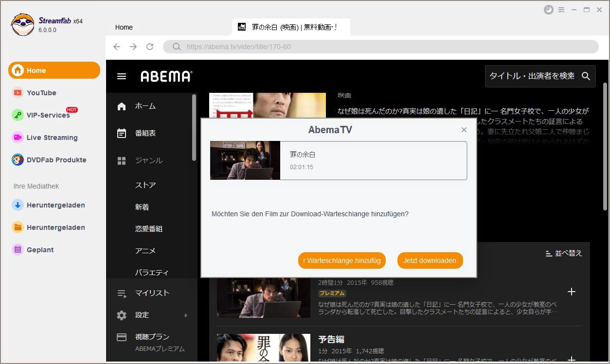
Task: Add the film to the Warteschlange queue
Action: coord(342,260)
